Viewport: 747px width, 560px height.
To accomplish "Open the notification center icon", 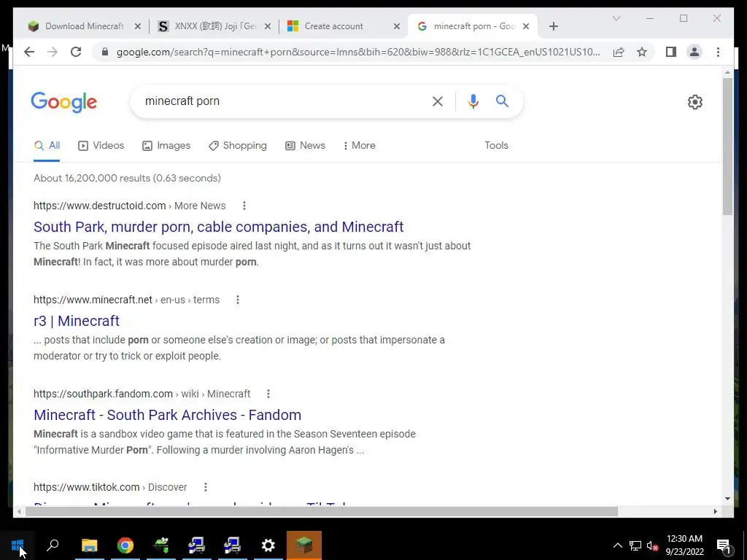I will (723, 545).
